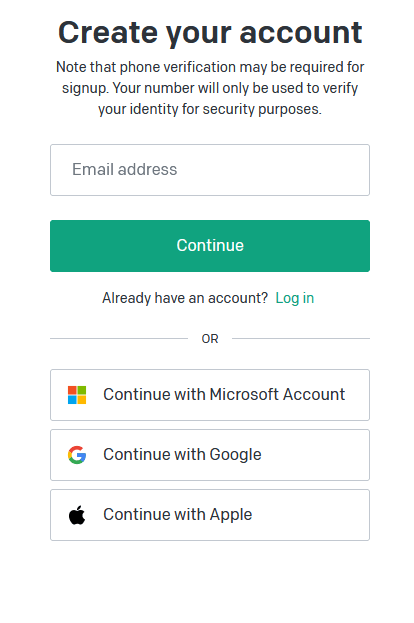414x623 pixels.
Task: Click the Email address placeholder text
Action: click(x=125, y=170)
